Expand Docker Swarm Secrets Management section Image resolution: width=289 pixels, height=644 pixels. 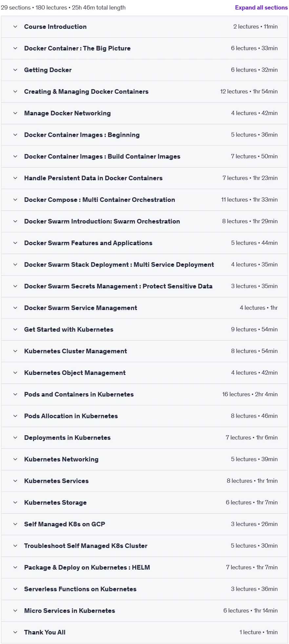click(x=144, y=286)
